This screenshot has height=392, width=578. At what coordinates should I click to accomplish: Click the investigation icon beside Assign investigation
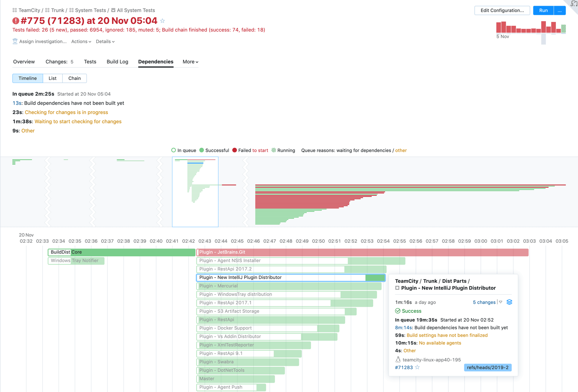(x=15, y=41)
